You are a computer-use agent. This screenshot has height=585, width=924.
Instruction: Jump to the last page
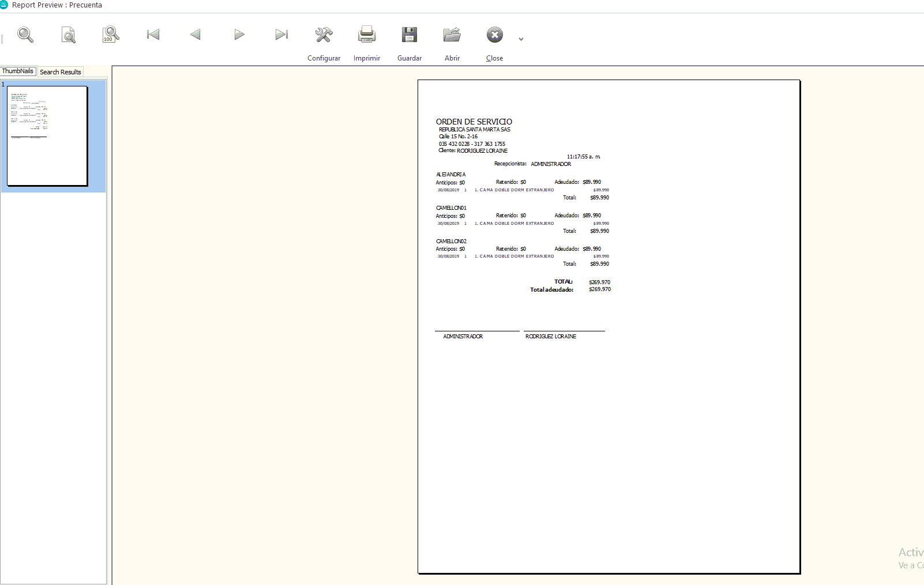(x=281, y=35)
